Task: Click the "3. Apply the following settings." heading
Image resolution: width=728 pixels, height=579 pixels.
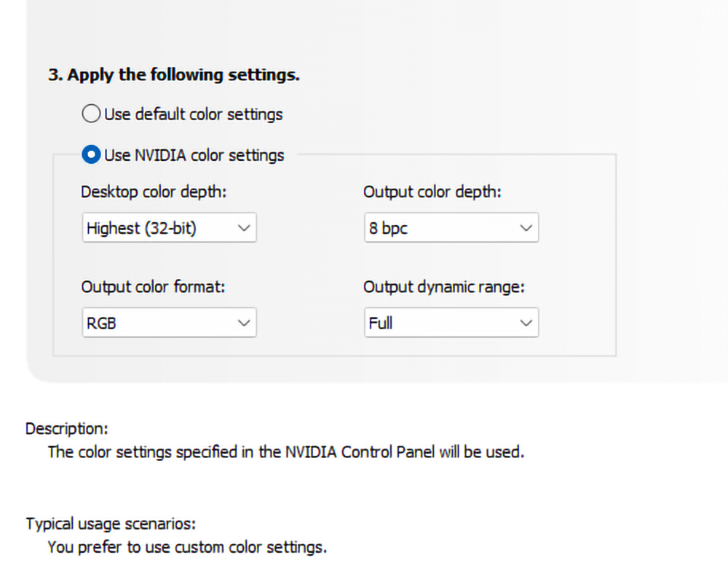Action: point(174,75)
